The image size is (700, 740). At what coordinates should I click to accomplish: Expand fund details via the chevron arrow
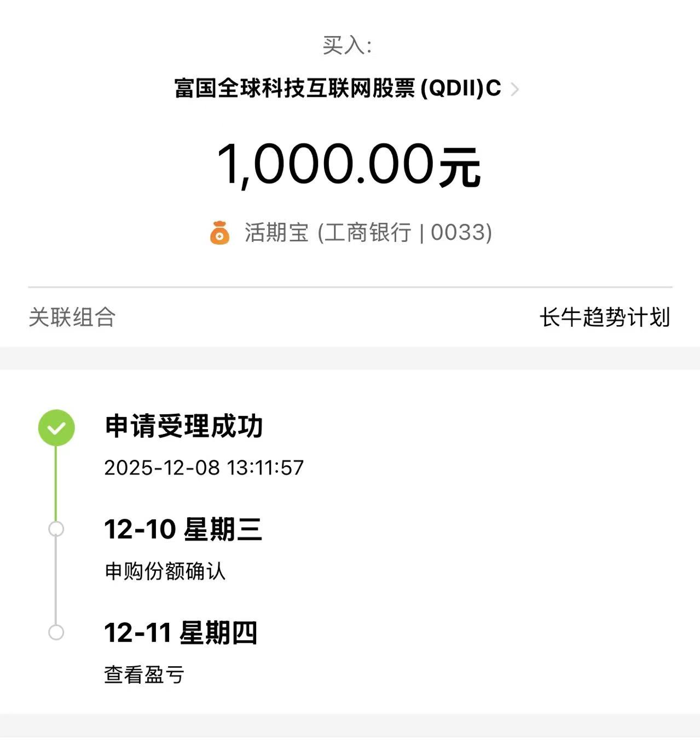tap(514, 89)
